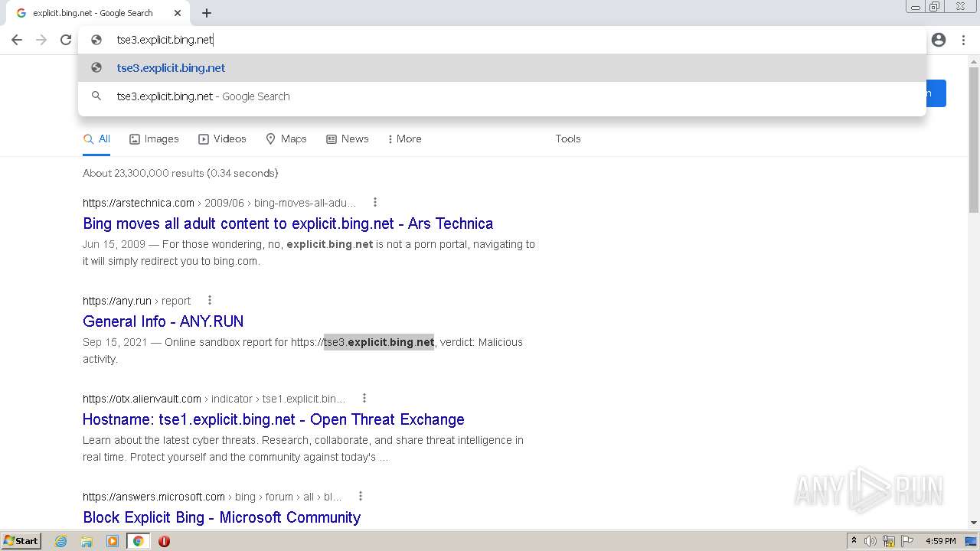Viewport: 980px width, 551px height.
Task: Click the about 23,300,000 results count text
Action: 180,174
